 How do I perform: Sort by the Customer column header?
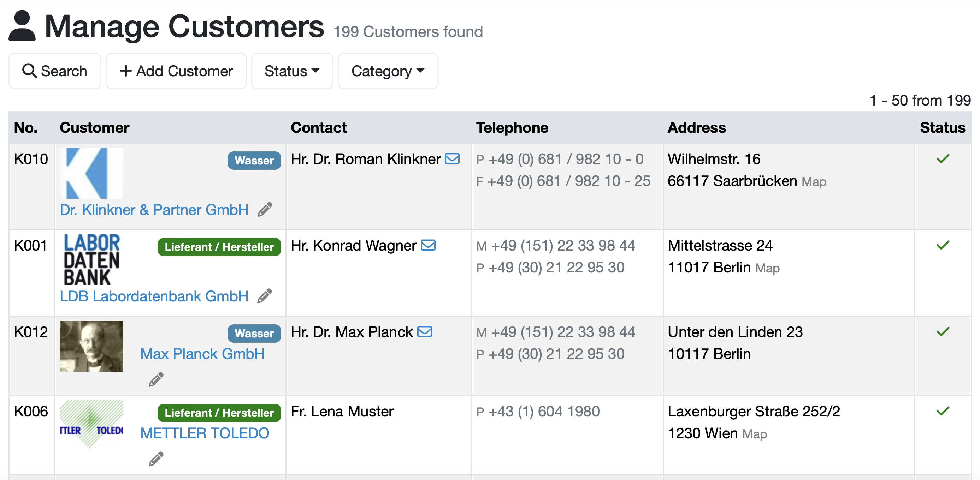point(94,128)
